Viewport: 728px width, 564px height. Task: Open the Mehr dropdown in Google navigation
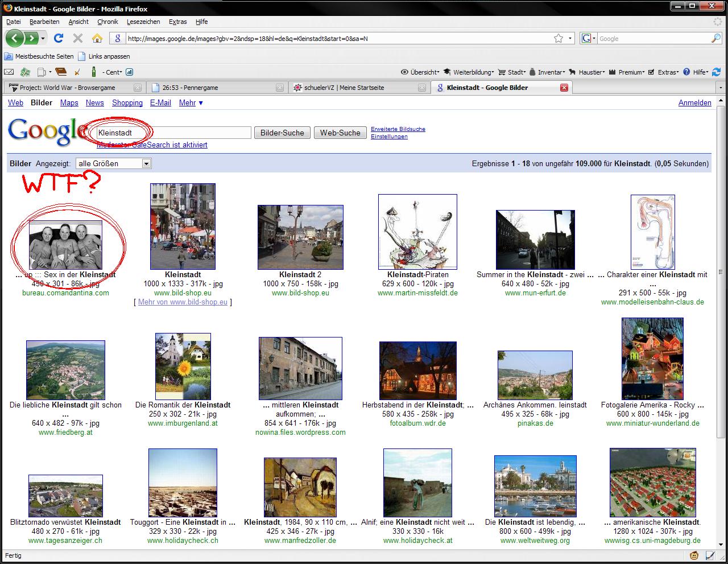click(191, 103)
